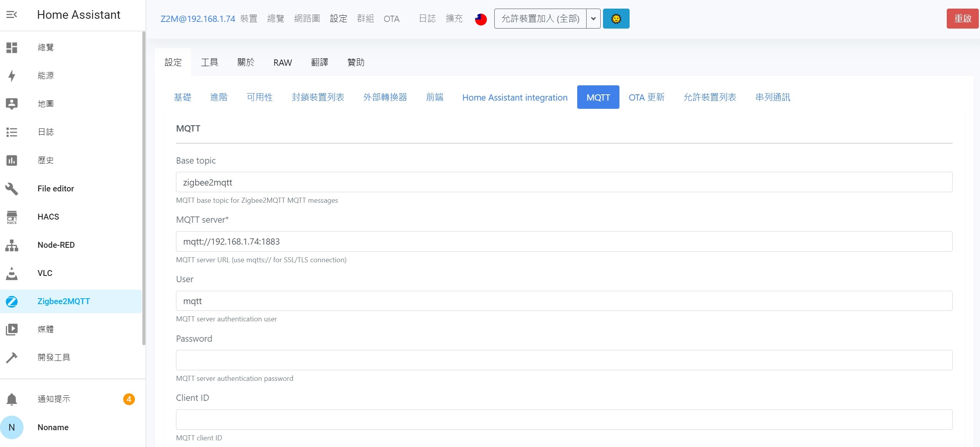Click the red 重啟 restart button
The image size is (980, 447).
click(962, 18)
